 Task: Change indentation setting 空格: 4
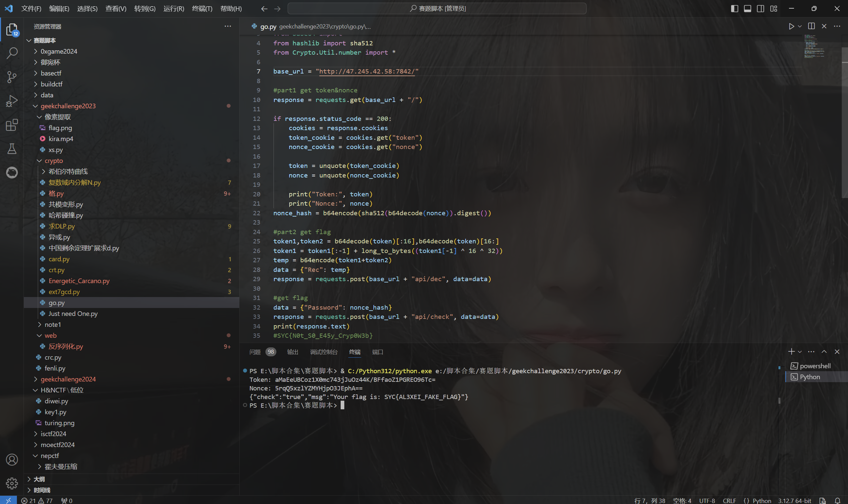pyautogui.click(x=682, y=500)
